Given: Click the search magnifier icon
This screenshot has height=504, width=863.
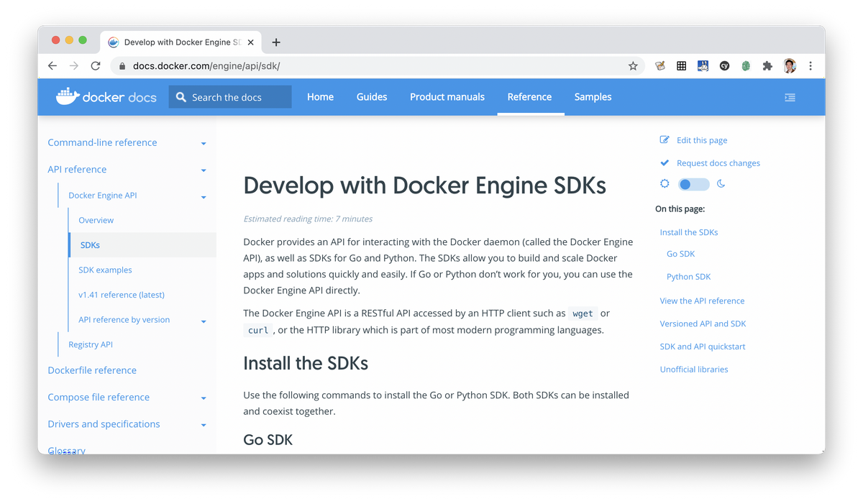Looking at the screenshot, I should (181, 97).
